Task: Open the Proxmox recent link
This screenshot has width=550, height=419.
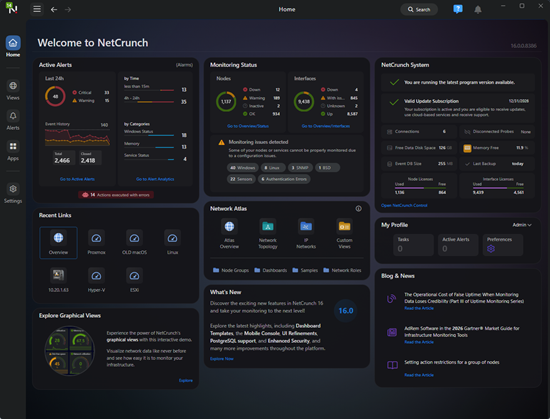Action: (96, 243)
